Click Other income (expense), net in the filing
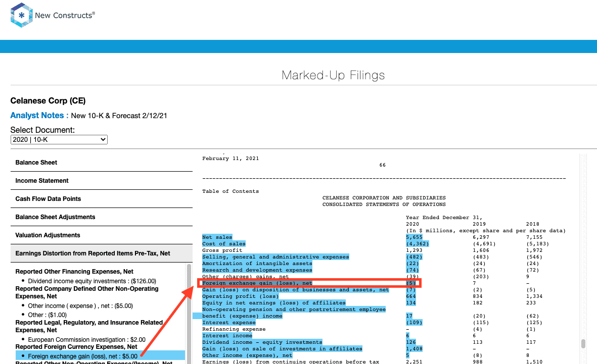 pos(247,355)
